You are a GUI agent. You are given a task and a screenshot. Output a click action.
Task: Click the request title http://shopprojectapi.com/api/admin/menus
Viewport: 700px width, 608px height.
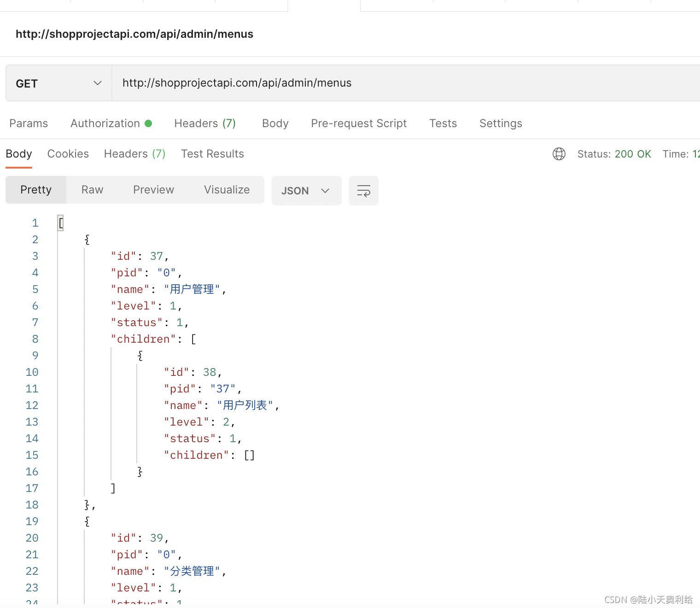pos(134,34)
